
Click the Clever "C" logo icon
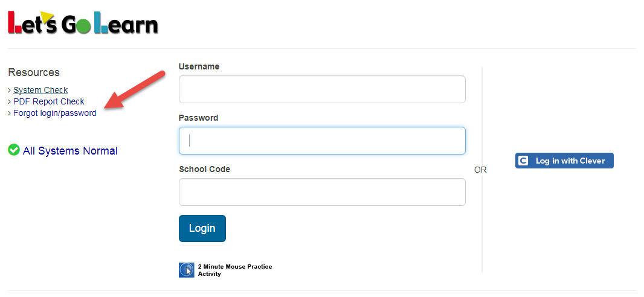(x=523, y=161)
